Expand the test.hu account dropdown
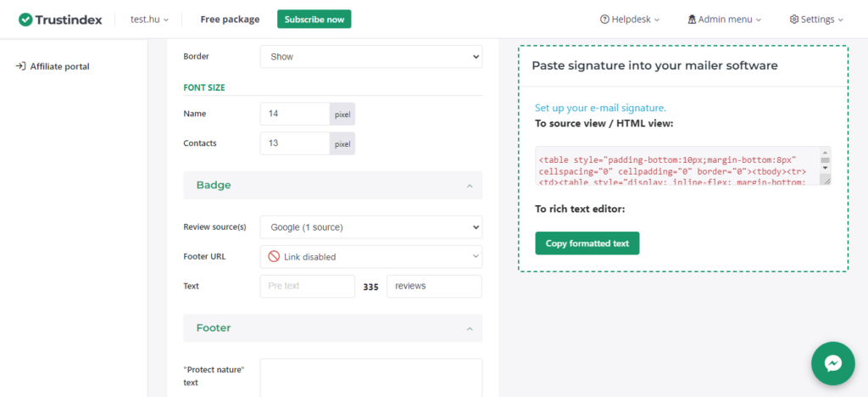The width and height of the screenshot is (868, 397). (149, 19)
